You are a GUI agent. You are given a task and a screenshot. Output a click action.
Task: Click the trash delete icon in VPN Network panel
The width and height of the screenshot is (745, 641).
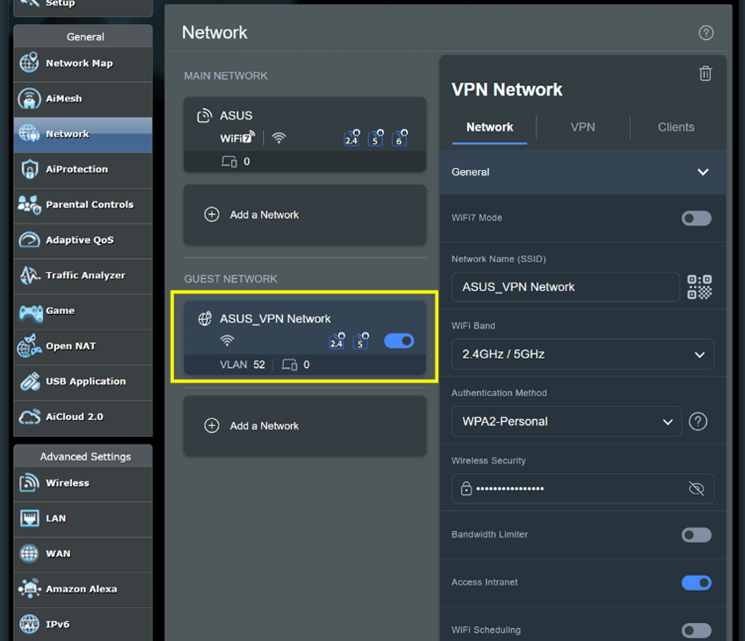(705, 73)
